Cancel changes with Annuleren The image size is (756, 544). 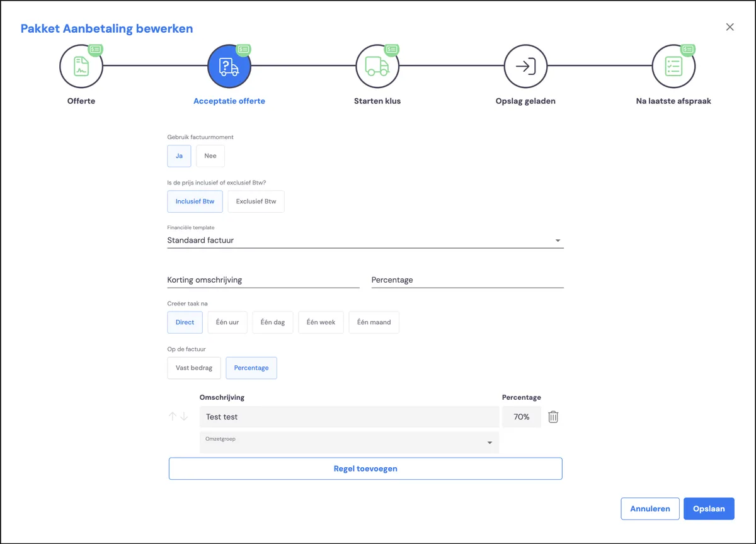[650, 509]
